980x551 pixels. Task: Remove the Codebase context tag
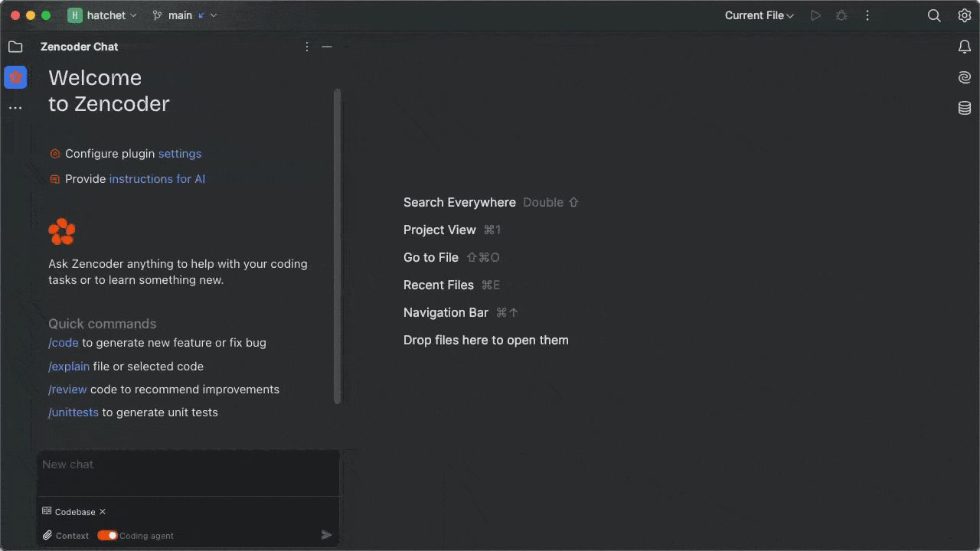coord(103,512)
